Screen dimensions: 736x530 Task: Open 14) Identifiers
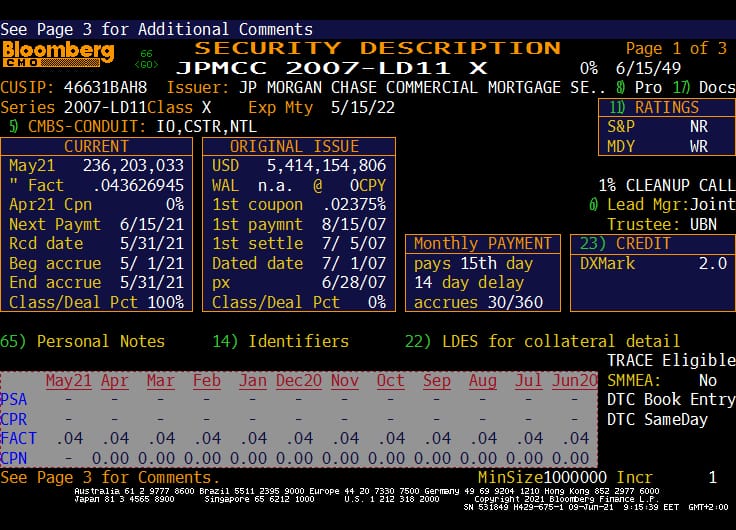[281, 341]
